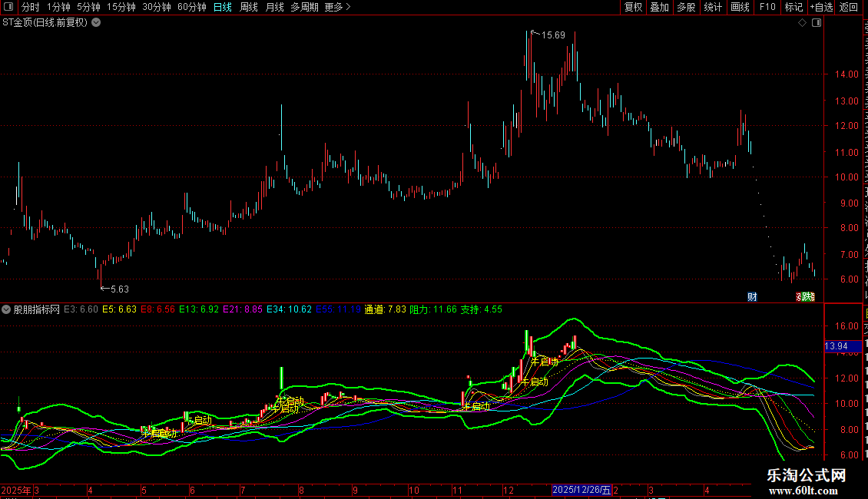
Task: Activate the 画线 drawing tool
Action: click(740, 7)
